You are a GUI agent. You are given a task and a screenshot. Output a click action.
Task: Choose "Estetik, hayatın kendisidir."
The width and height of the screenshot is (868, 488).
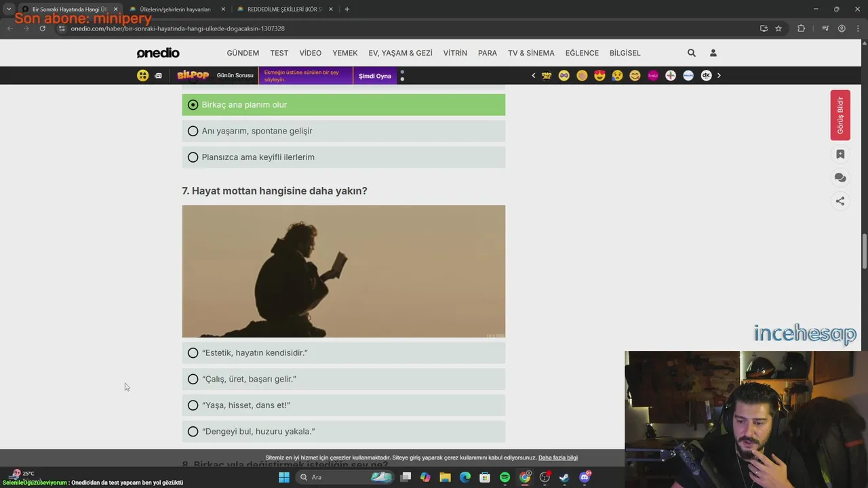tap(343, 352)
